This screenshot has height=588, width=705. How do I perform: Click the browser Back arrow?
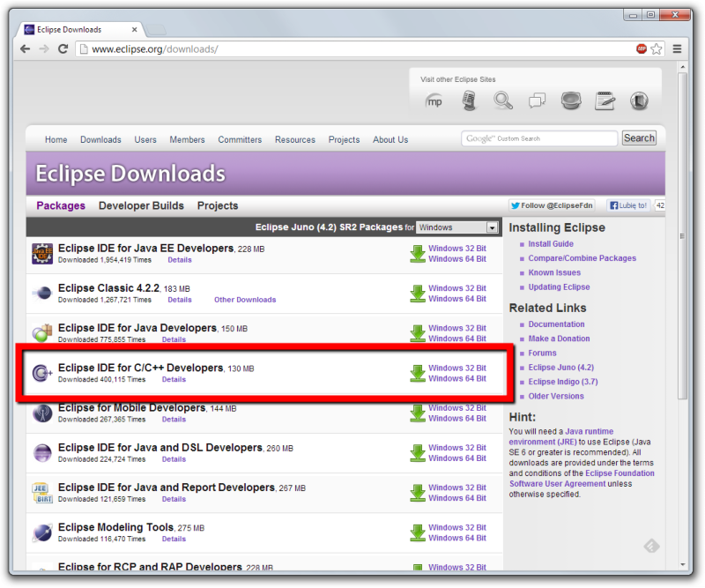point(26,49)
